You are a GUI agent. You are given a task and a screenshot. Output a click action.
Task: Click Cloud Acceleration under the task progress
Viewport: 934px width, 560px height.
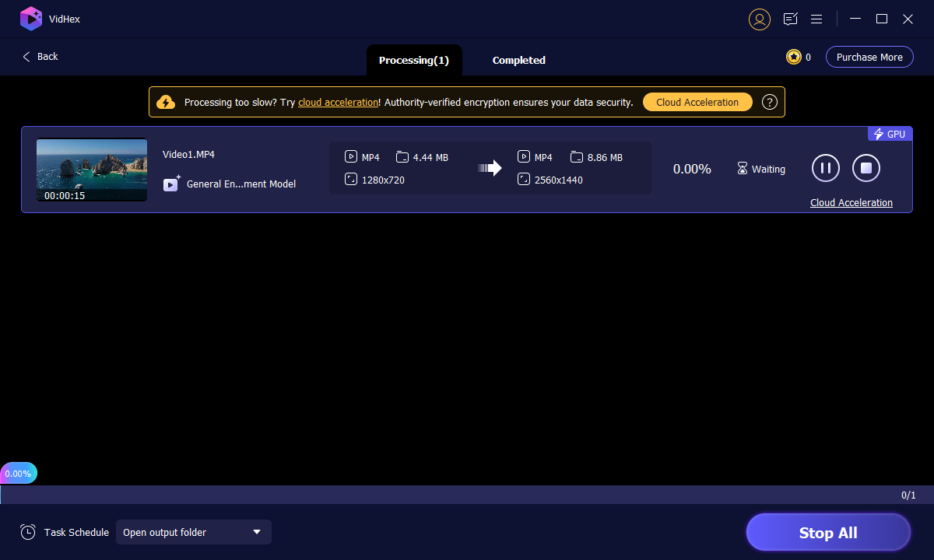[851, 202]
